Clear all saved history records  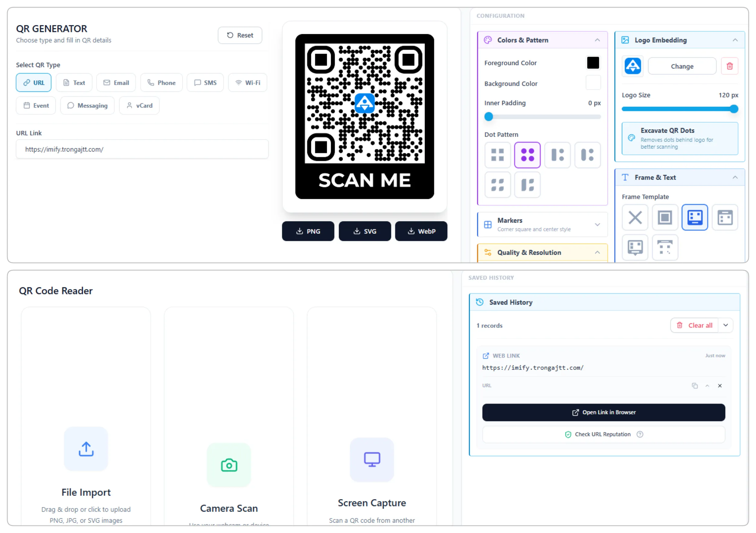click(x=694, y=325)
